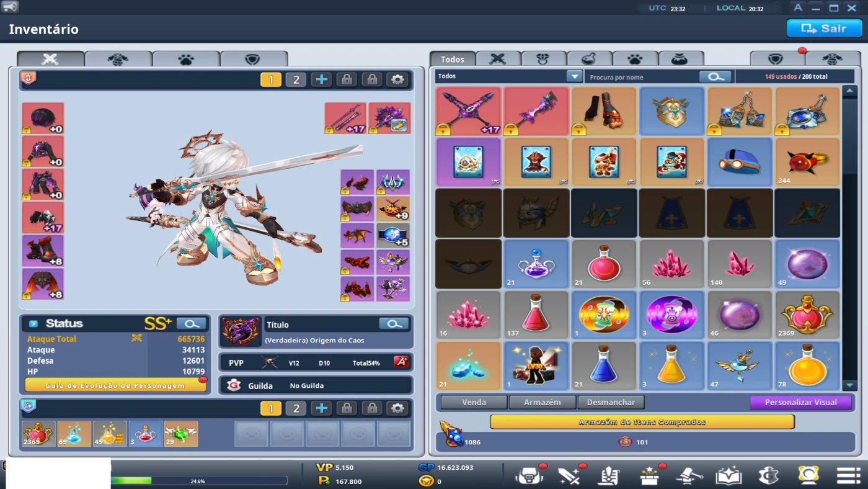Open the hamburger main menu icon

(848, 475)
